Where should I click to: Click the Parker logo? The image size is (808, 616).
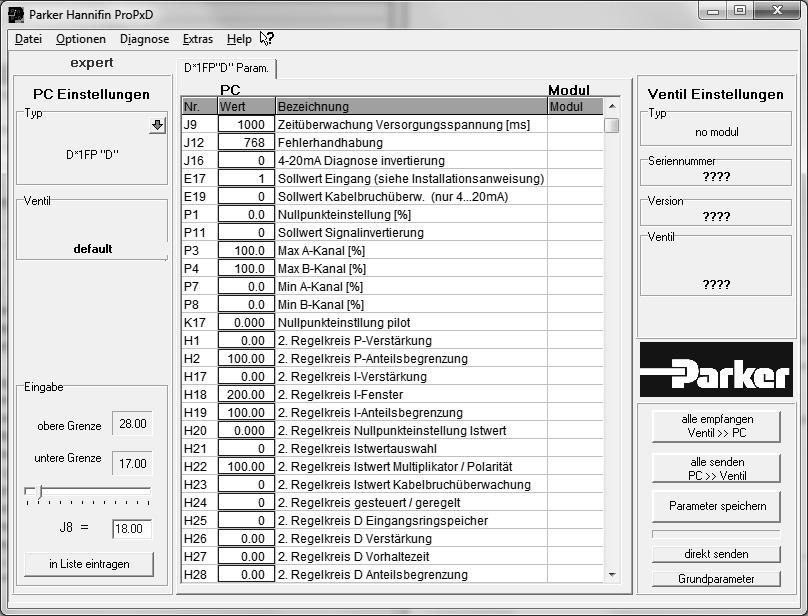click(x=716, y=369)
